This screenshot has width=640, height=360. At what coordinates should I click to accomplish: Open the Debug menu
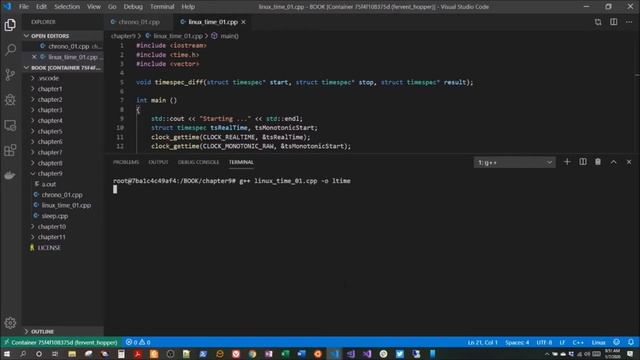click(x=133, y=7)
